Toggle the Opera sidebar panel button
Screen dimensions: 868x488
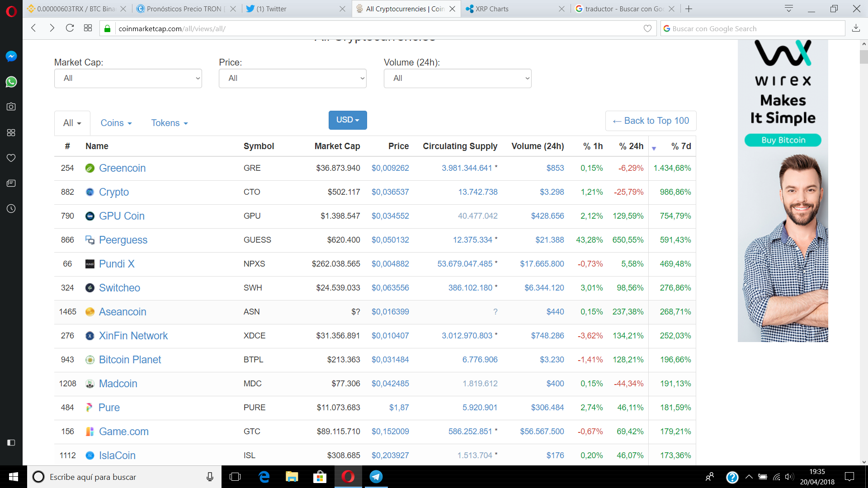click(11, 442)
